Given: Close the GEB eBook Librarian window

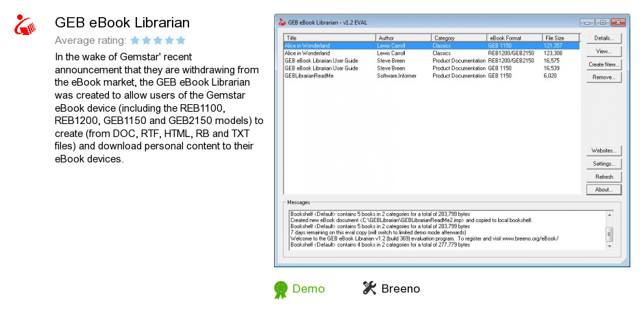Looking at the screenshot, I should (617, 23).
